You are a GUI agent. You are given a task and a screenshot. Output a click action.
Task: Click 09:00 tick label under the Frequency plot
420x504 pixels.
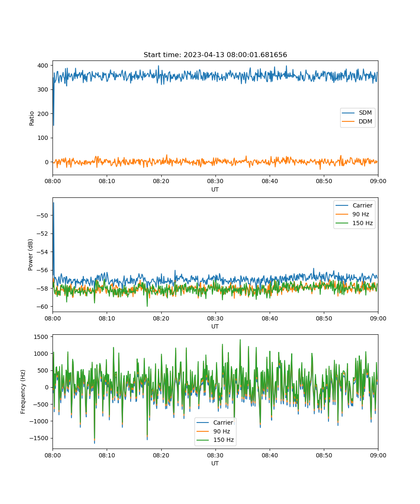pos(378,455)
